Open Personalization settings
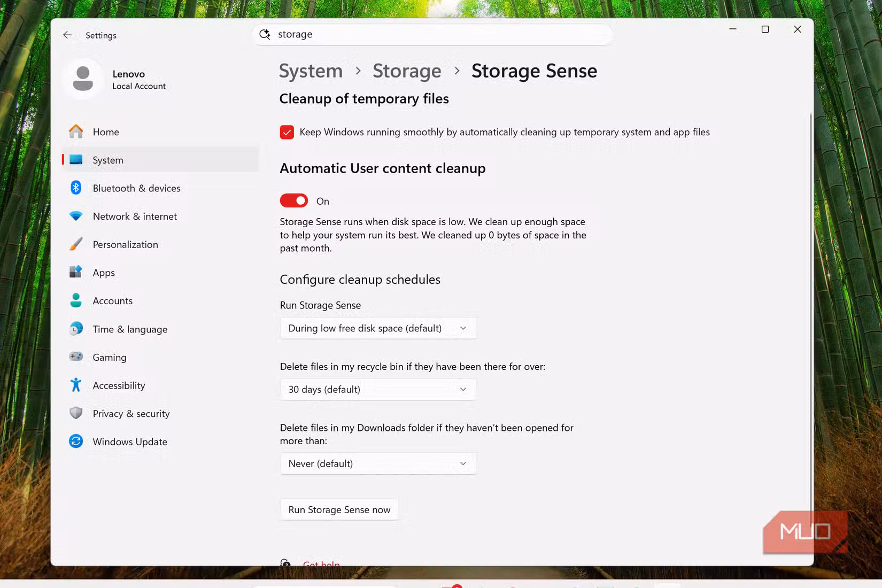882x588 pixels. (160, 244)
